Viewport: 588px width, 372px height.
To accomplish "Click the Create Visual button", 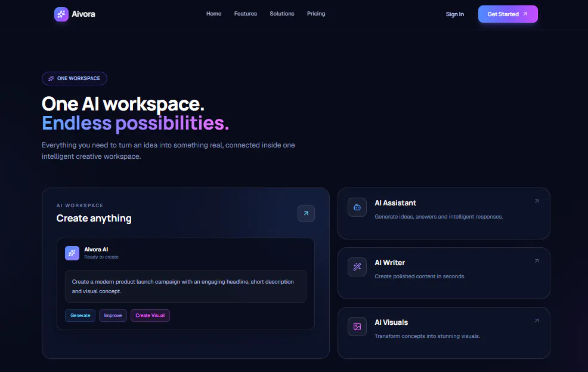I will [150, 315].
